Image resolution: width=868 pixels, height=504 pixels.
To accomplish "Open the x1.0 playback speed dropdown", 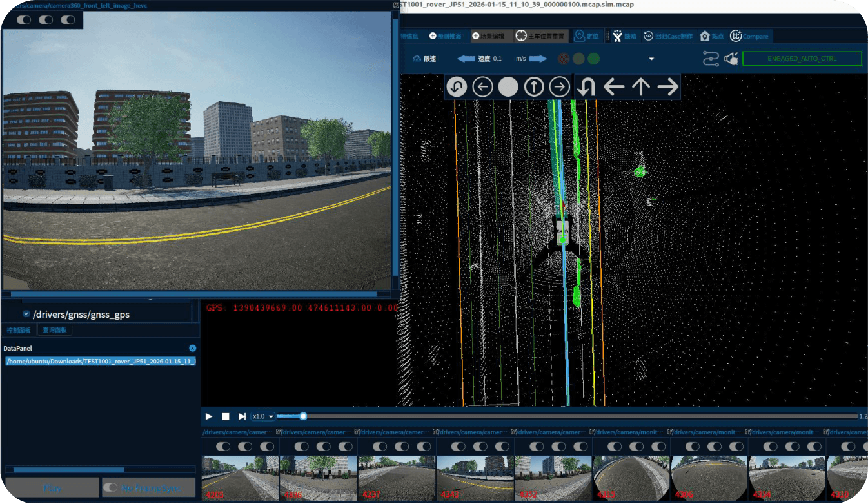I will (263, 416).
